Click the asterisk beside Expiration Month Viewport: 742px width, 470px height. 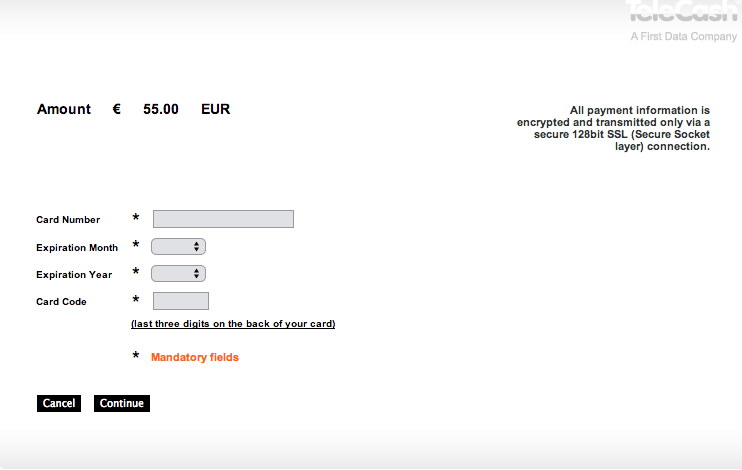136,246
